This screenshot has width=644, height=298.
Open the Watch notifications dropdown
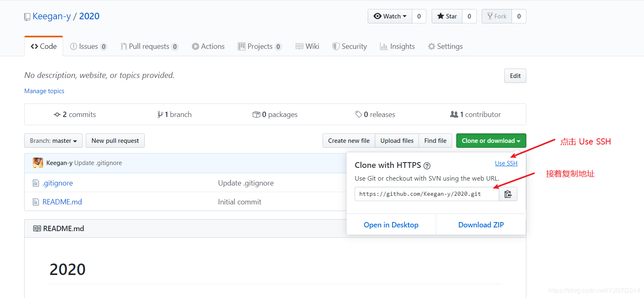[x=390, y=16]
